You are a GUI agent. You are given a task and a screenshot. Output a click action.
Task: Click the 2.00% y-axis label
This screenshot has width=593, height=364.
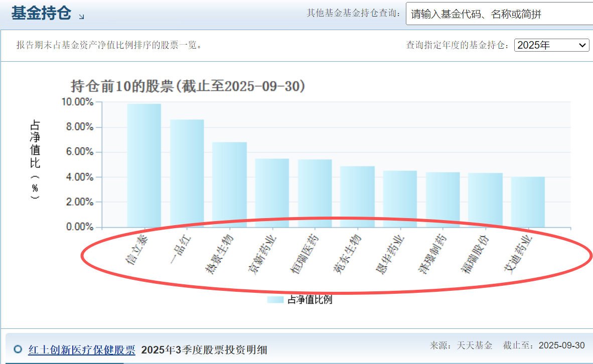click(x=79, y=202)
